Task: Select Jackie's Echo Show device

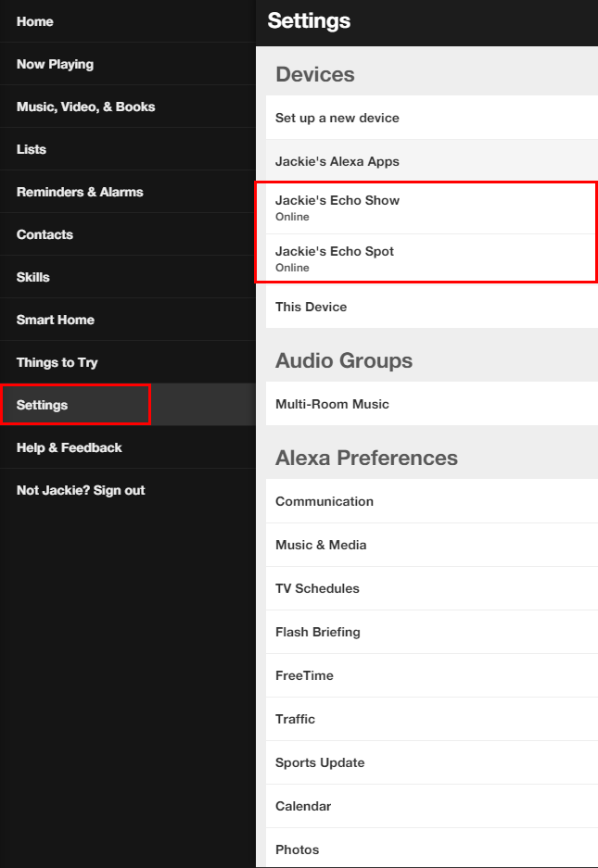Action: click(432, 208)
